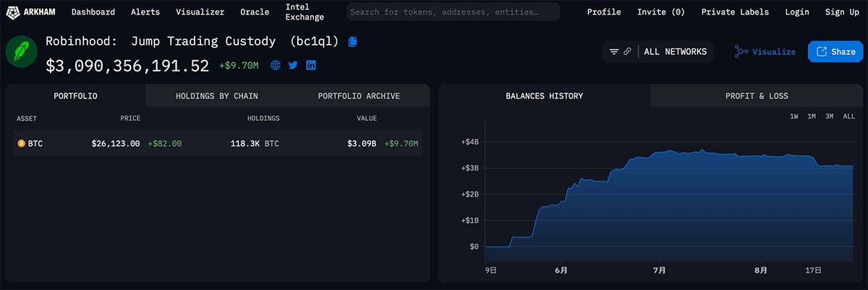The width and height of the screenshot is (868, 290).
Task: Sort by the VALUE column header
Action: click(366, 119)
